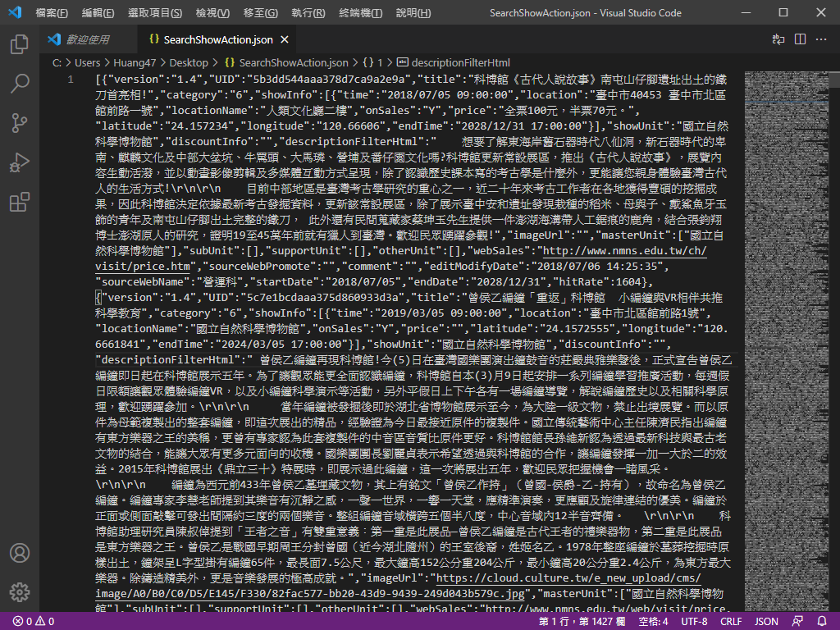Open the Accounts menu icon
This screenshot has height=630, width=840.
point(20,553)
